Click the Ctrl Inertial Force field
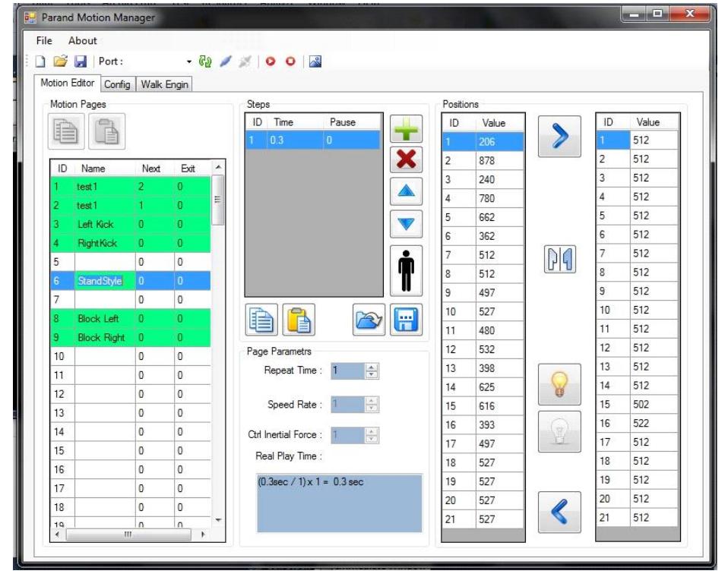 pos(348,435)
